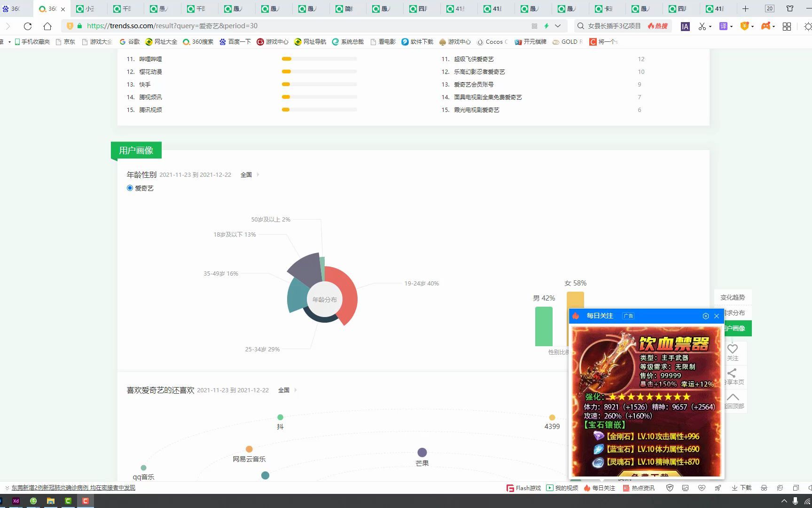Open the 每日关注 popup settings icon

click(x=705, y=316)
